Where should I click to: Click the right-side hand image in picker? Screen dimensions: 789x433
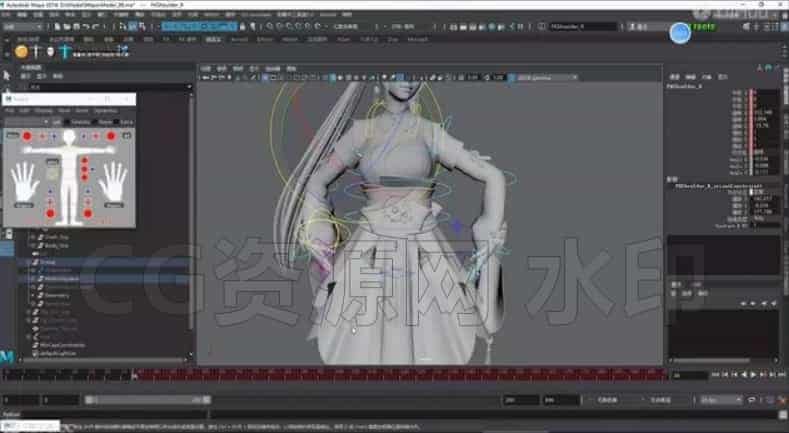[x=113, y=182]
